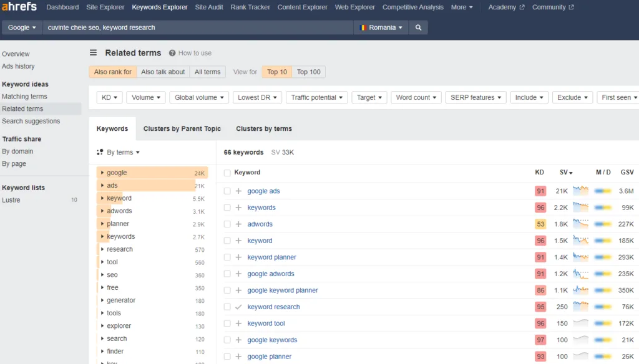Switch view to Top 100
This screenshot has height=364, width=639.
(x=308, y=72)
